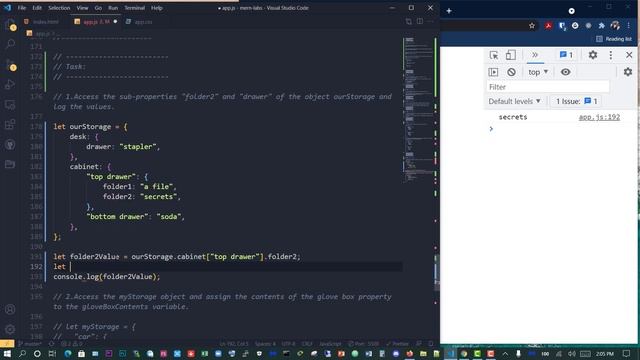The height and width of the screenshot is (360, 640).
Task: Toggle the device toolbar in DevTools
Action: (511, 55)
